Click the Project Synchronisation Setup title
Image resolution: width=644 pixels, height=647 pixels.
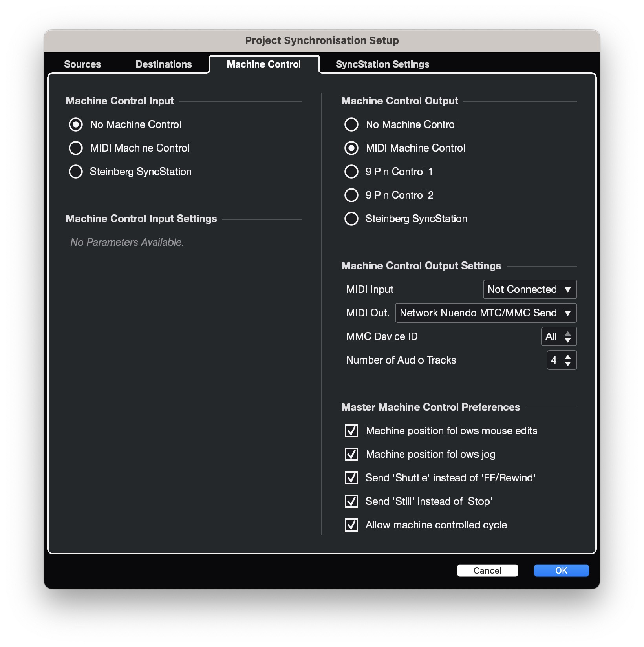point(322,40)
